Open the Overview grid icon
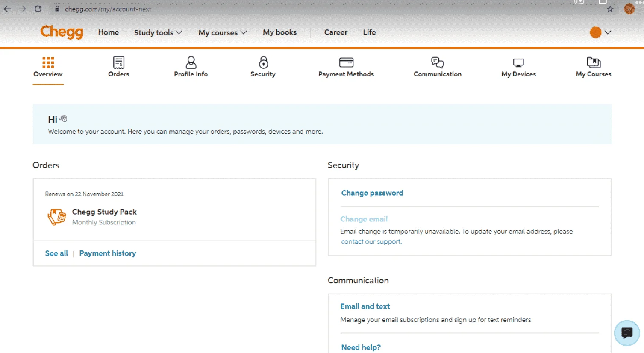 point(48,62)
